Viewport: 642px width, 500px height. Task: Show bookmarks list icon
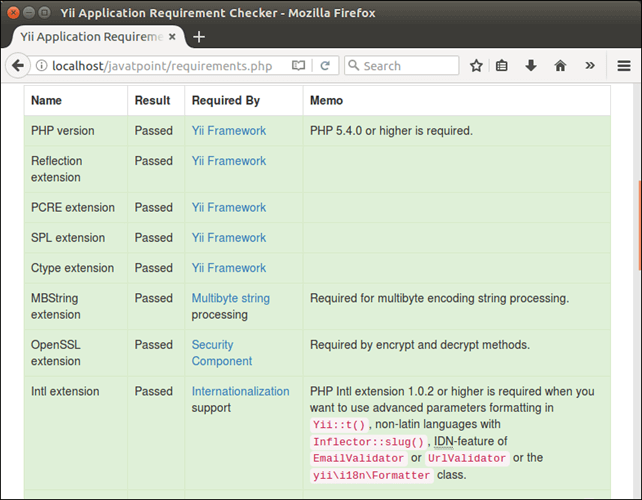coord(502,66)
